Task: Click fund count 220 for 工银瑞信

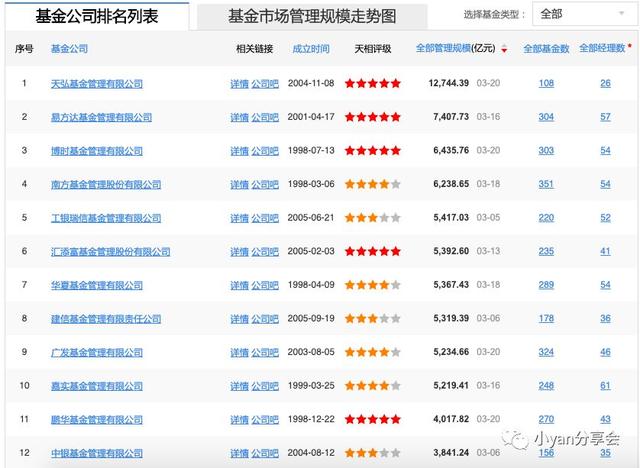Action: 546,218
